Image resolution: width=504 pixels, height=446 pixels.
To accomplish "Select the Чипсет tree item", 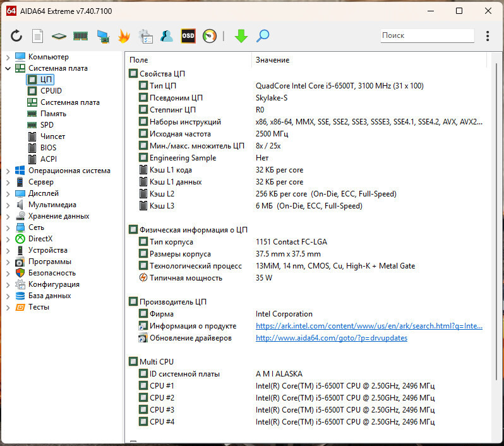I will point(52,136).
